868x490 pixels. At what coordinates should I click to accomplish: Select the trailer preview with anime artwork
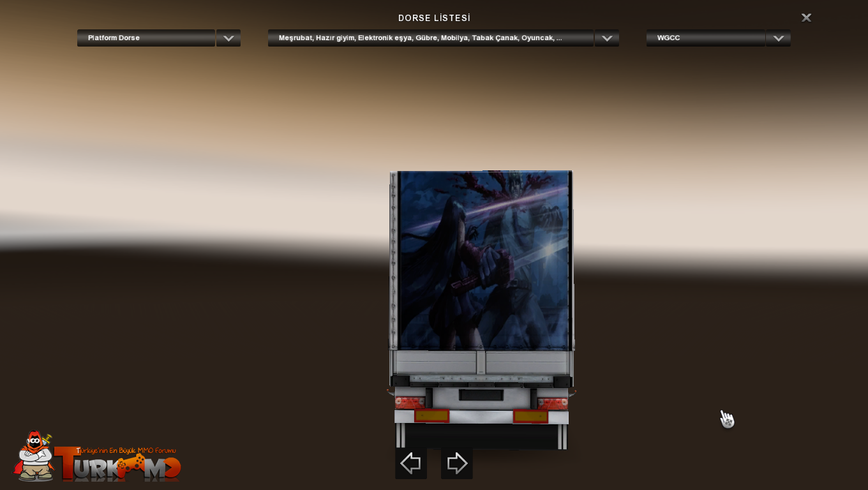coord(482,309)
